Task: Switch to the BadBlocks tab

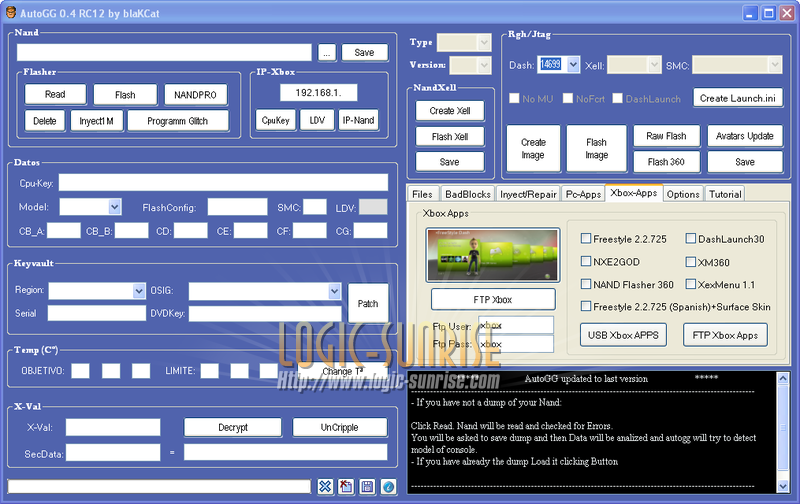Action: click(x=467, y=194)
